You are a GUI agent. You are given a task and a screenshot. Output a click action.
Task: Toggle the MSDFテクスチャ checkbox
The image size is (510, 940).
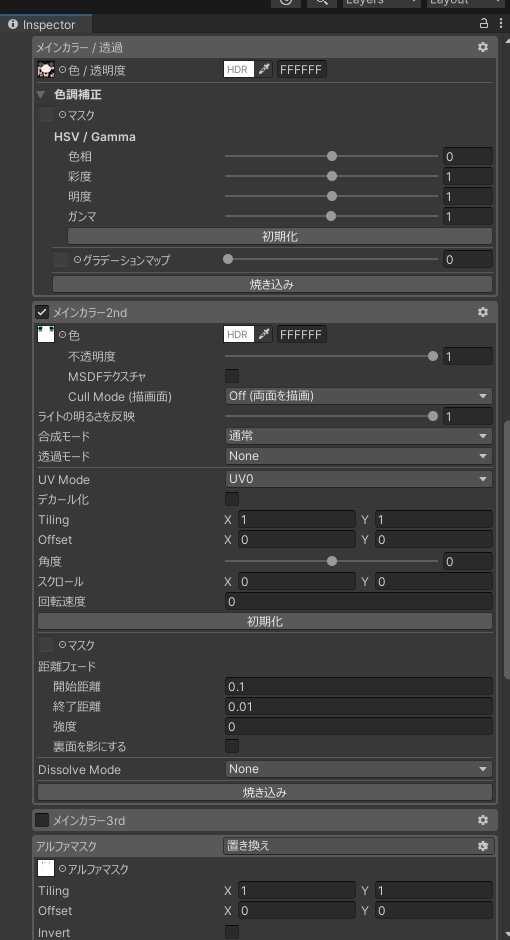tap(232, 376)
